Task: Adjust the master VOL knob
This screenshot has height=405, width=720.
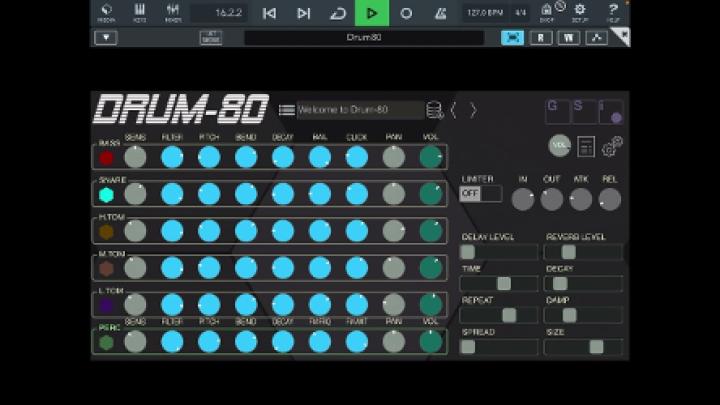Action: point(560,146)
